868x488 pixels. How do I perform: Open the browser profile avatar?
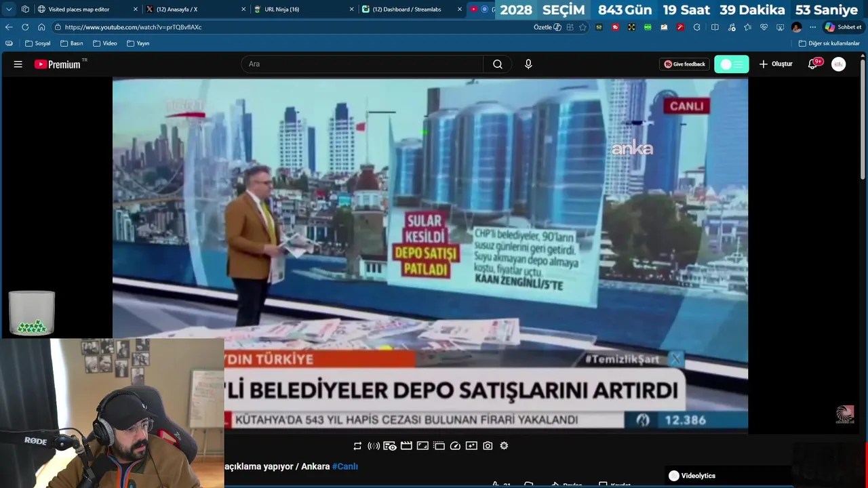tap(796, 27)
